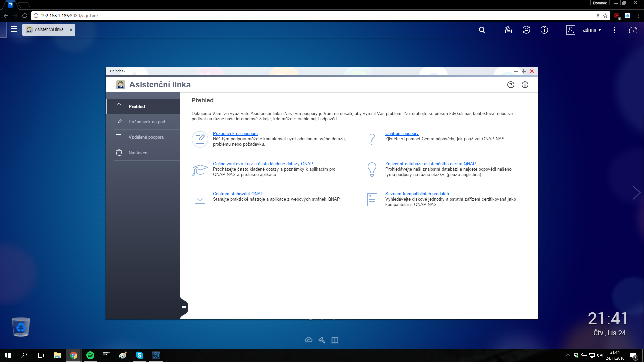The height and width of the screenshot is (362, 644).
Task: Expand the admin user dropdown
Action: tap(592, 30)
